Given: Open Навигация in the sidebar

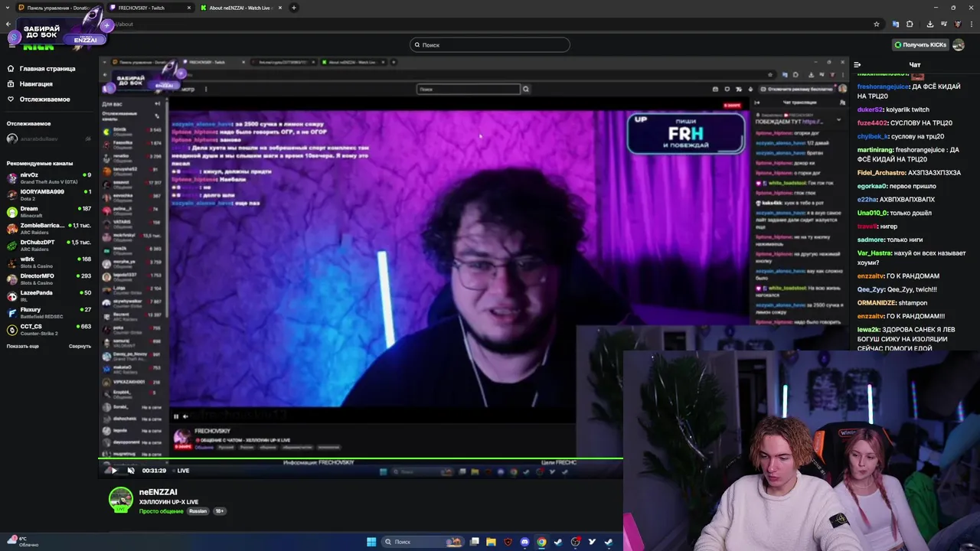Looking at the screenshot, I should point(31,84).
